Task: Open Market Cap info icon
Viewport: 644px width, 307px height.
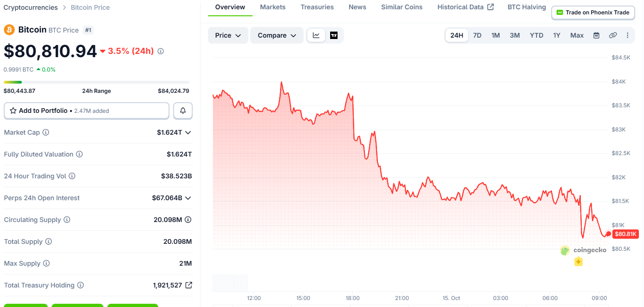Action: pos(46,132)
